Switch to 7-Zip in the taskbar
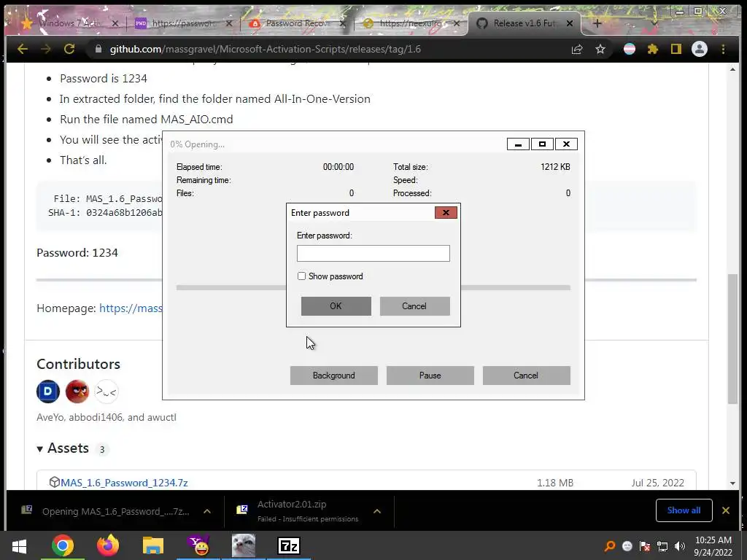 click(289, 545)
